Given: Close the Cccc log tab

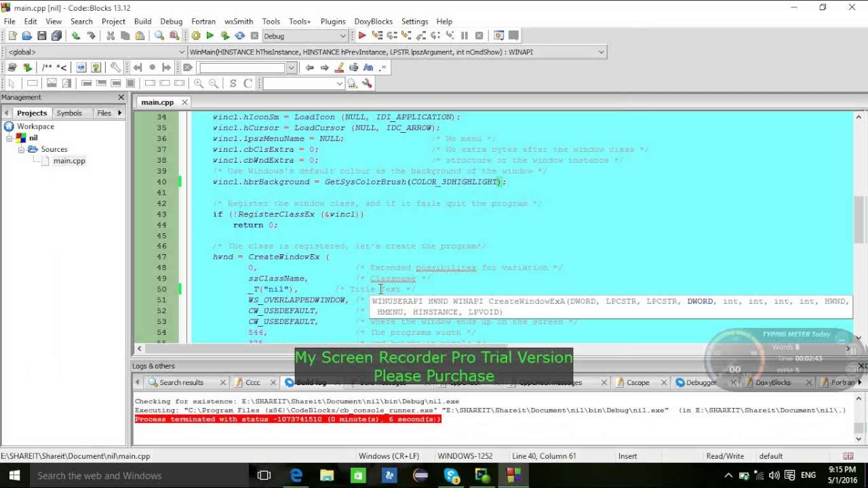Looking at the screenshot, I should click(273, 382).
